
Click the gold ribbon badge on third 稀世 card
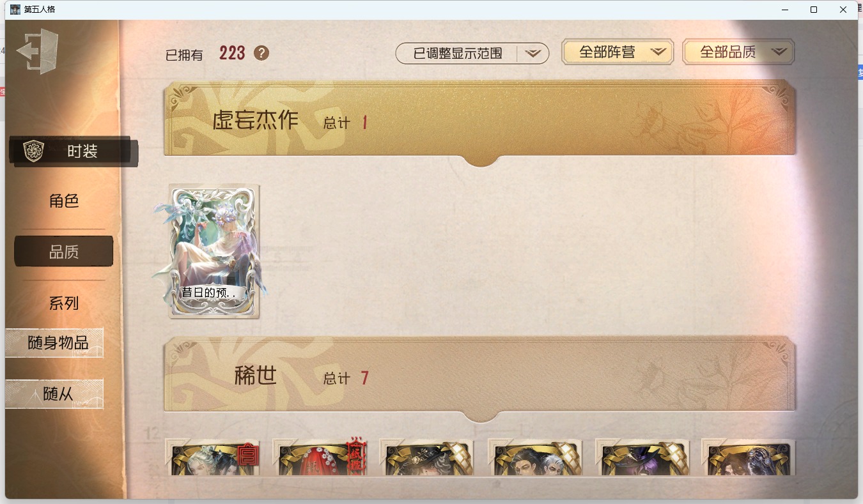tap(460, 455)
